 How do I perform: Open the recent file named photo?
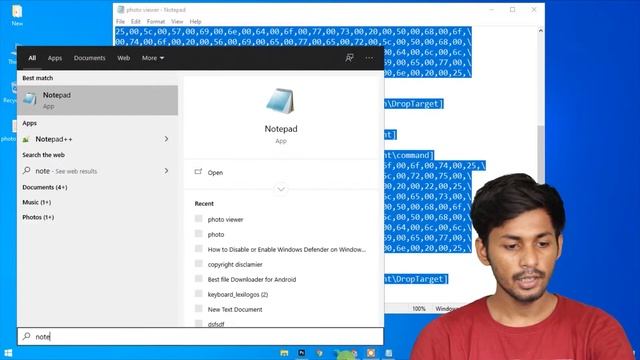[x=216, y=234]
